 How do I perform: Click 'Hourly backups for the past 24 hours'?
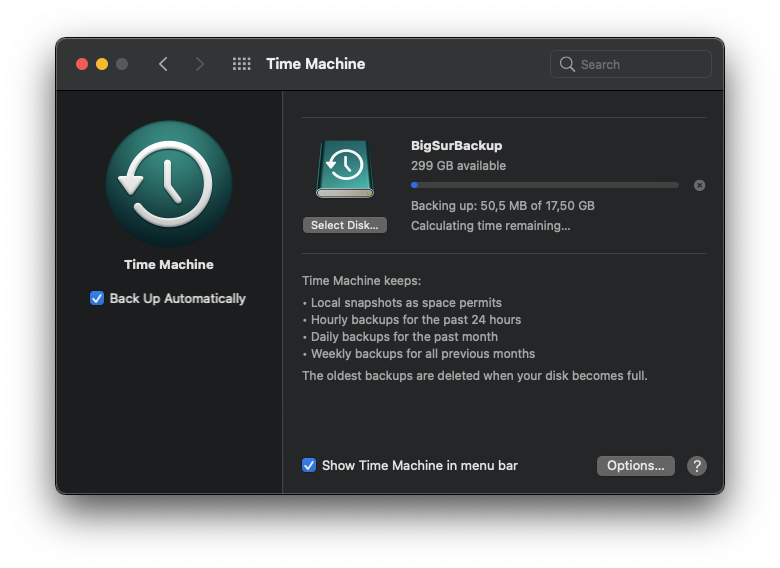tap(416, 319)
